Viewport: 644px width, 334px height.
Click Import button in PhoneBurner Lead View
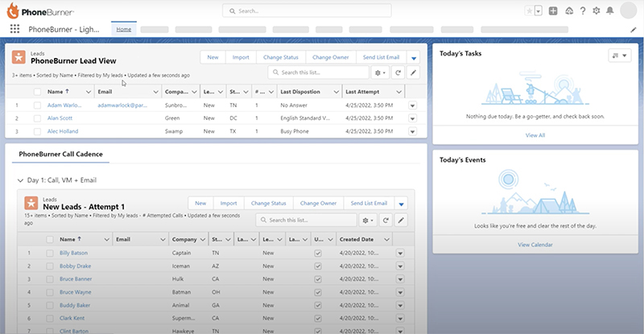coord(241,57)
